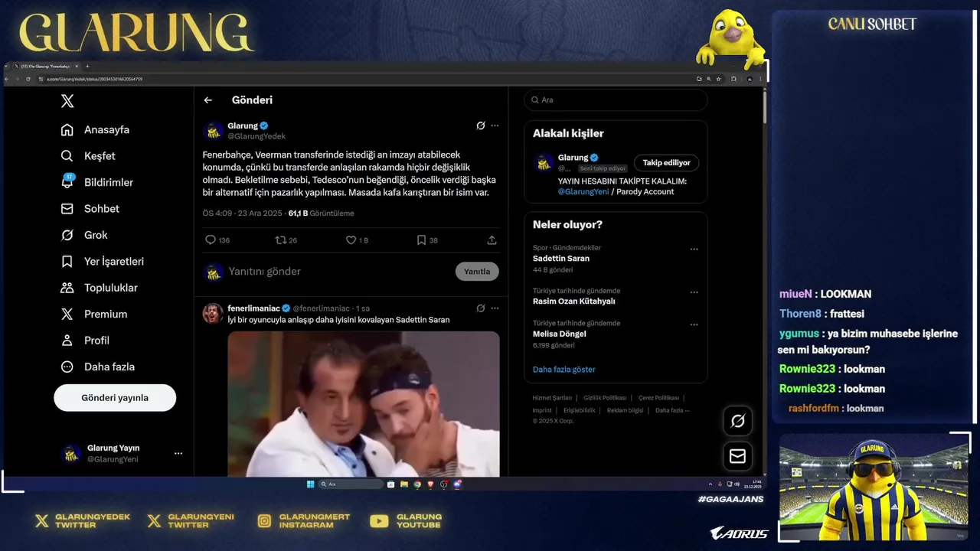Open more options on Glarung's post

click(x=495, y=126)
